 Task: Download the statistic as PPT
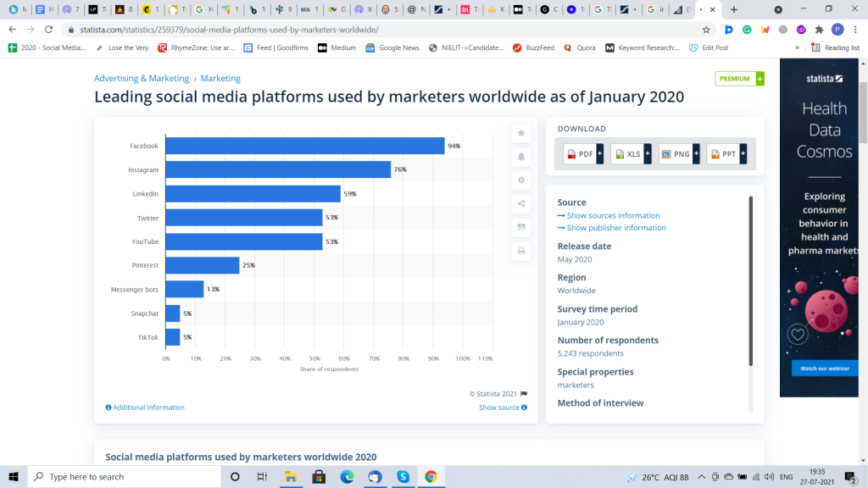point(727,154)
